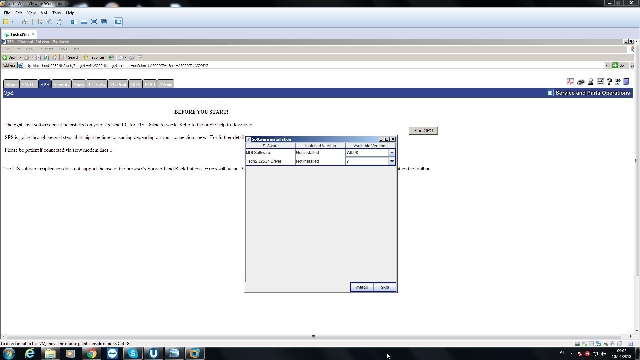Click the user profile person icon
Viewport: 640px width, 360px height.
pos(590,82)
